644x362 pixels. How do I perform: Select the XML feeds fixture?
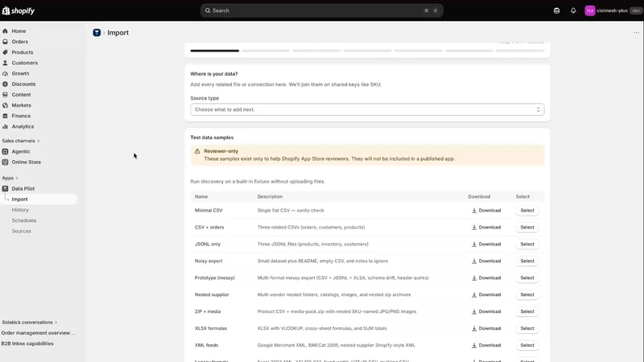(527, 345)
